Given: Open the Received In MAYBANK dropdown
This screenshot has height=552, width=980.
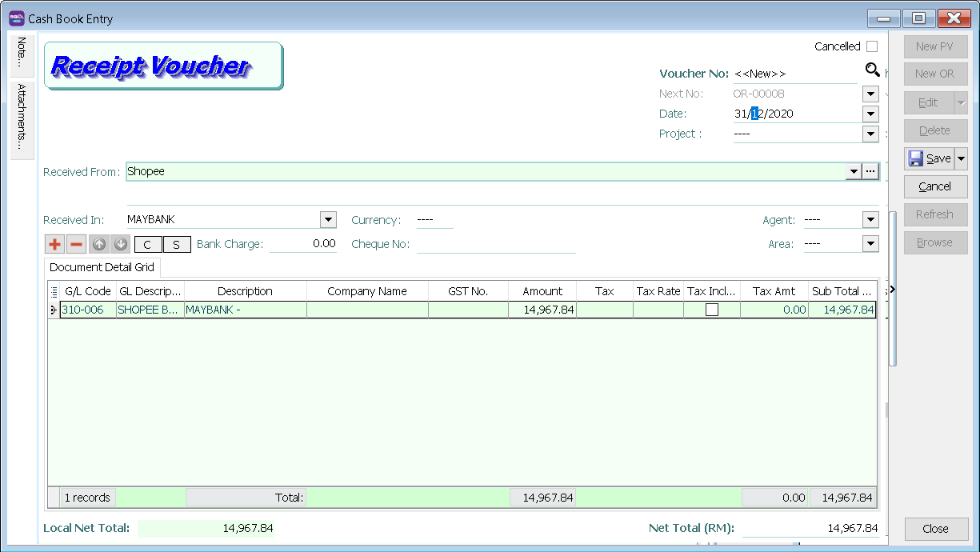Looking at the screenshot, I should coord(328,220).
